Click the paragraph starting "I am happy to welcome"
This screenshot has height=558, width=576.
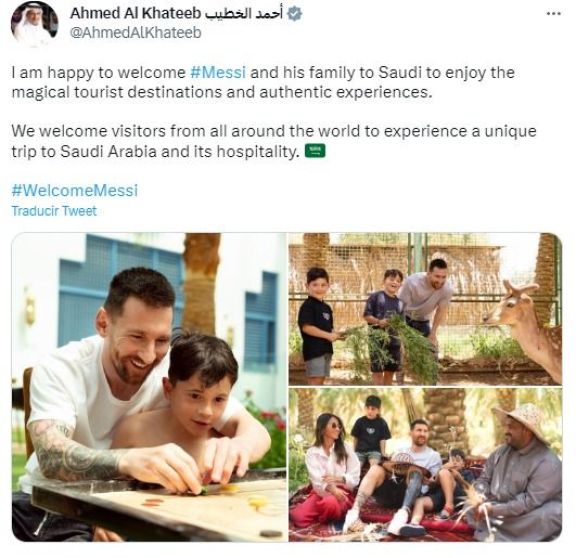coord(263,82)
